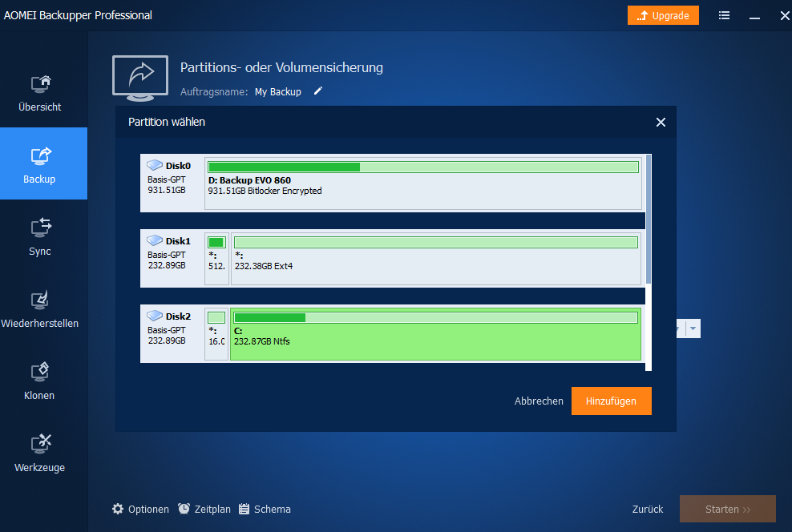Image resolution: width=792 pixels, height=532 pixels.
Task: Open the Übersicht section
Action: coord(40,92)
